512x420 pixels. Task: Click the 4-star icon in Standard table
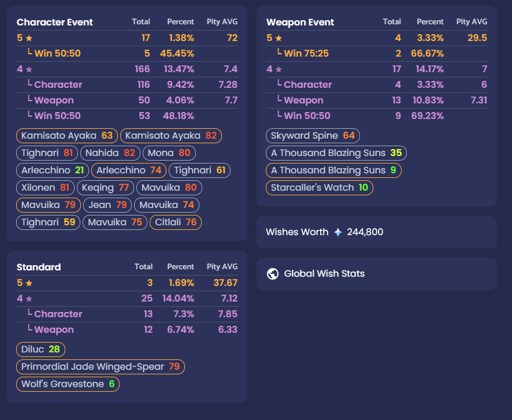tap(29, 299)
